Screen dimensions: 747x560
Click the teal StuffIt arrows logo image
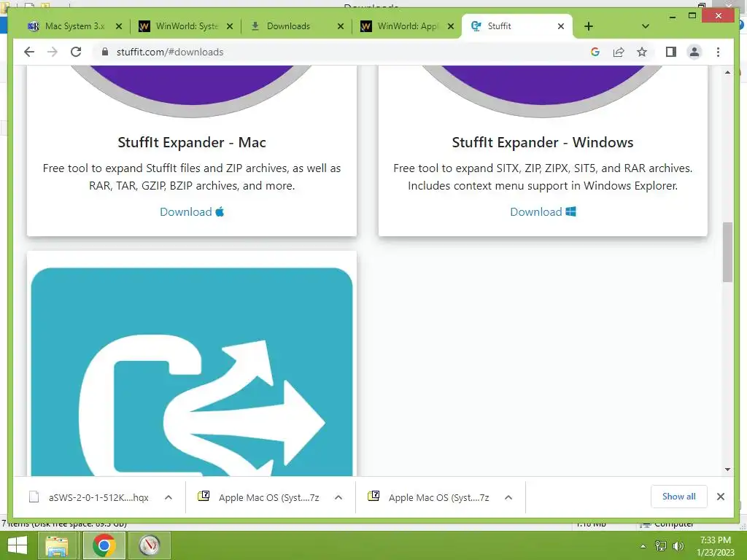pos(192,371)
